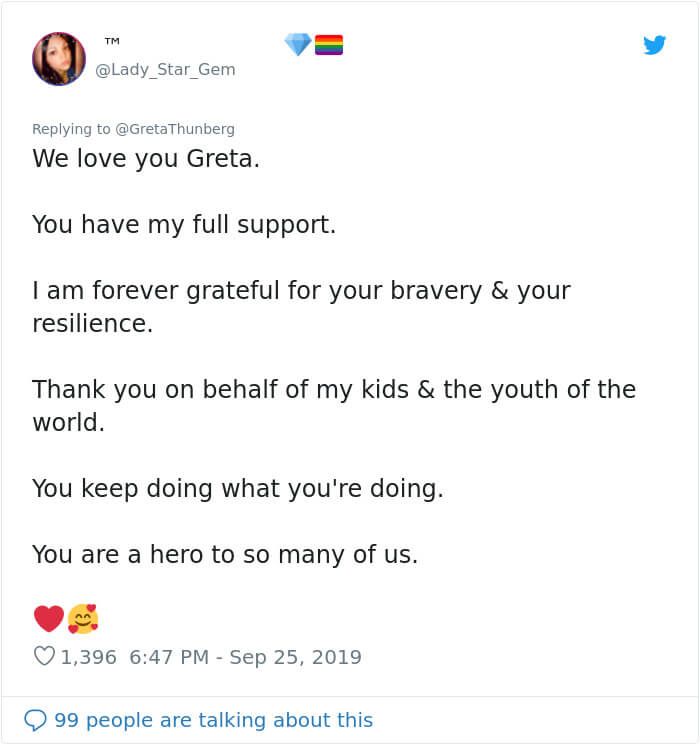Open the @Lady_Star_Gem profile handle
The height and width of the screenshot is (745, 700).
[165, 70]
